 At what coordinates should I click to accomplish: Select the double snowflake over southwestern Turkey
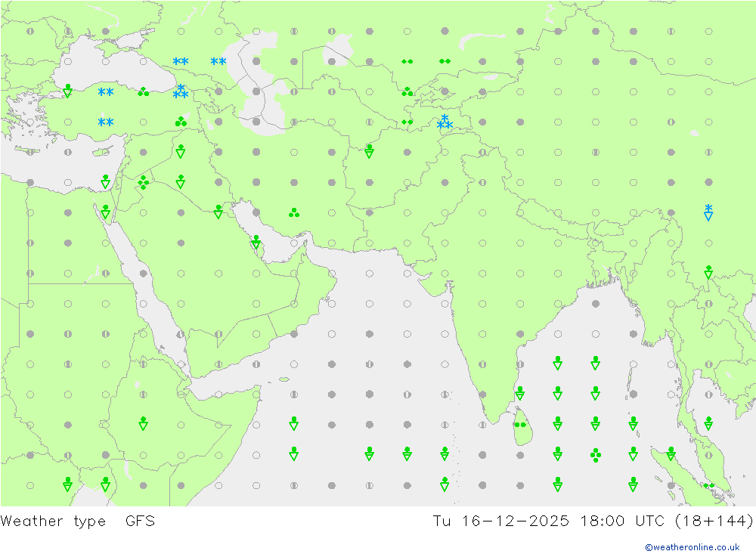tap(106, 122)
